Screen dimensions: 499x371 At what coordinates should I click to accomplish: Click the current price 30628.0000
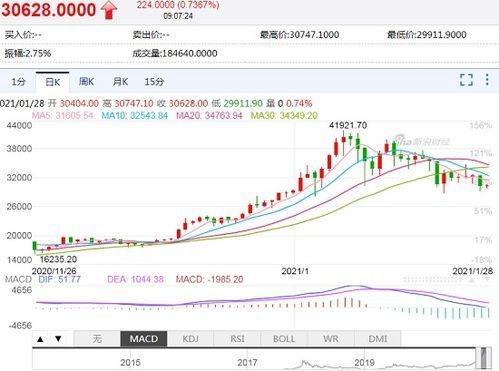click(49, 9)
